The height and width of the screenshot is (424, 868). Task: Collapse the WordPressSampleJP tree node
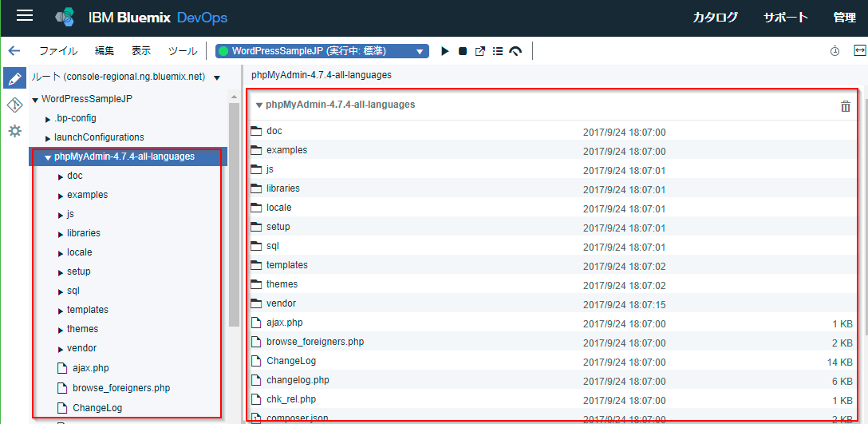coord(35,101)
